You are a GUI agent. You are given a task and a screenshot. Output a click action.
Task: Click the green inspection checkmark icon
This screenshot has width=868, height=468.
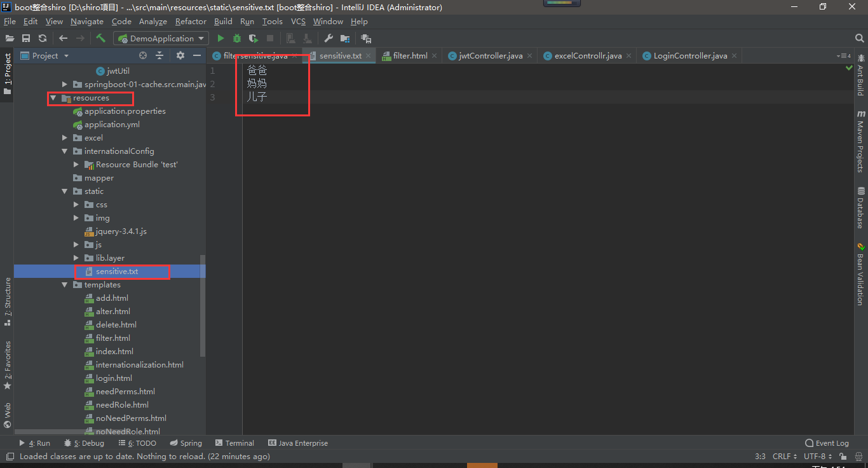click(850, 67)
